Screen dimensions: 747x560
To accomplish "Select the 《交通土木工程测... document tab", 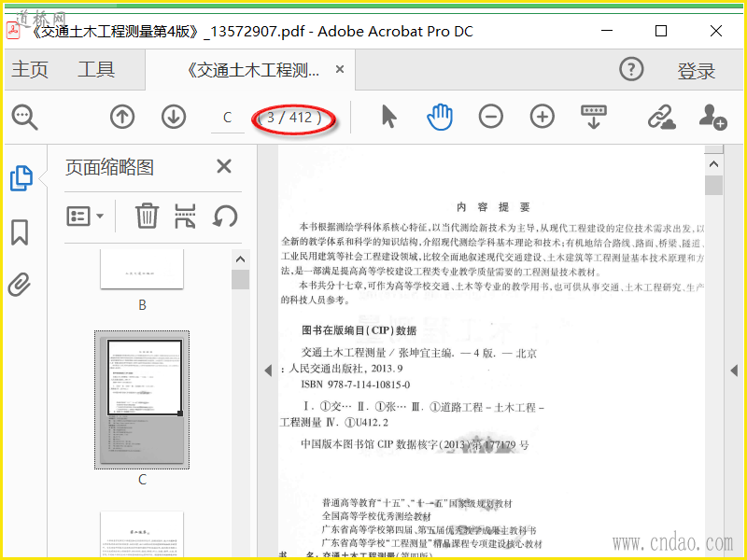I will tap(251, 70).
